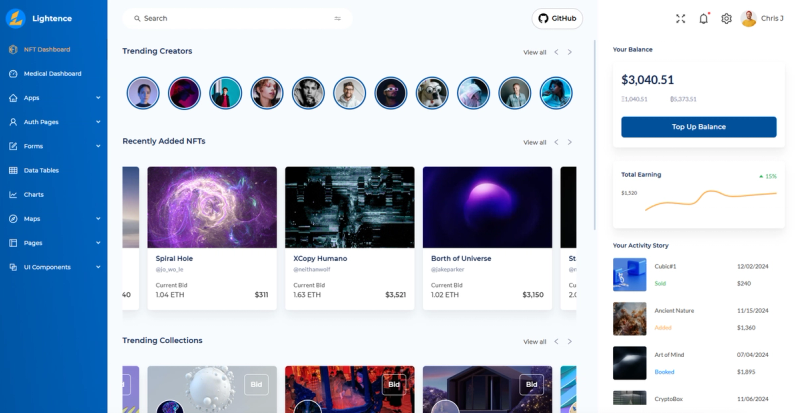Click the Lightence logo icon
The width and height of the screenshot is (800, 413).
coord(16,18)
